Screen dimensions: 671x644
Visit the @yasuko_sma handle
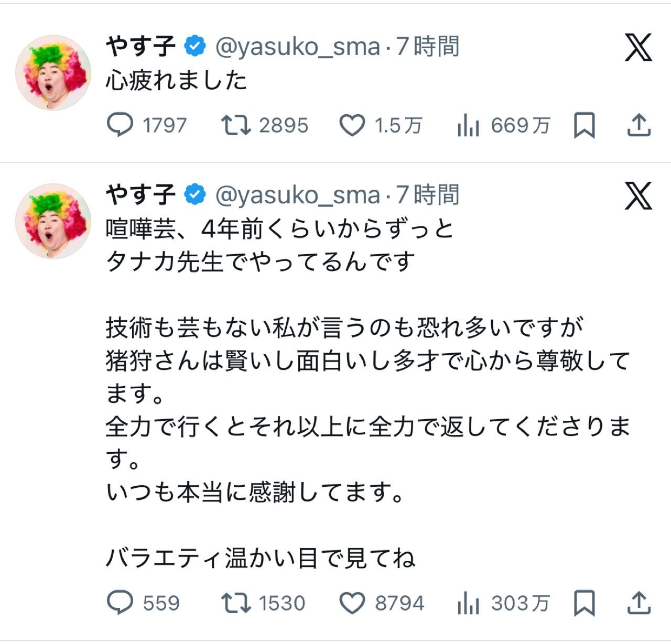click(x=296, y=47)
